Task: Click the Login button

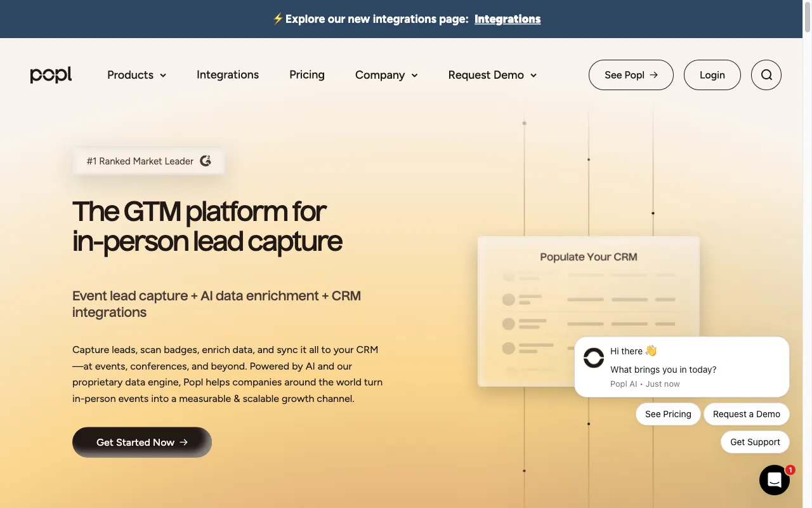Action: coord(712,75)
